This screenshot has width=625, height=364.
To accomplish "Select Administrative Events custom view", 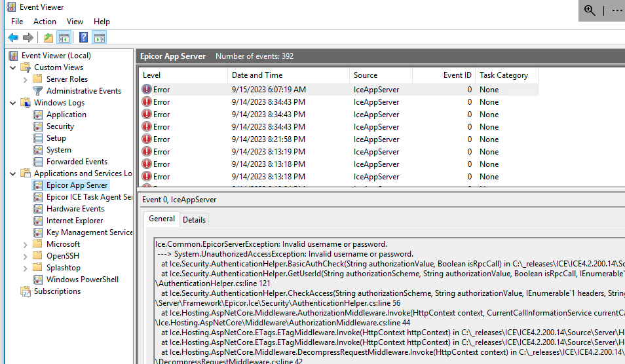I will point(84,91).
